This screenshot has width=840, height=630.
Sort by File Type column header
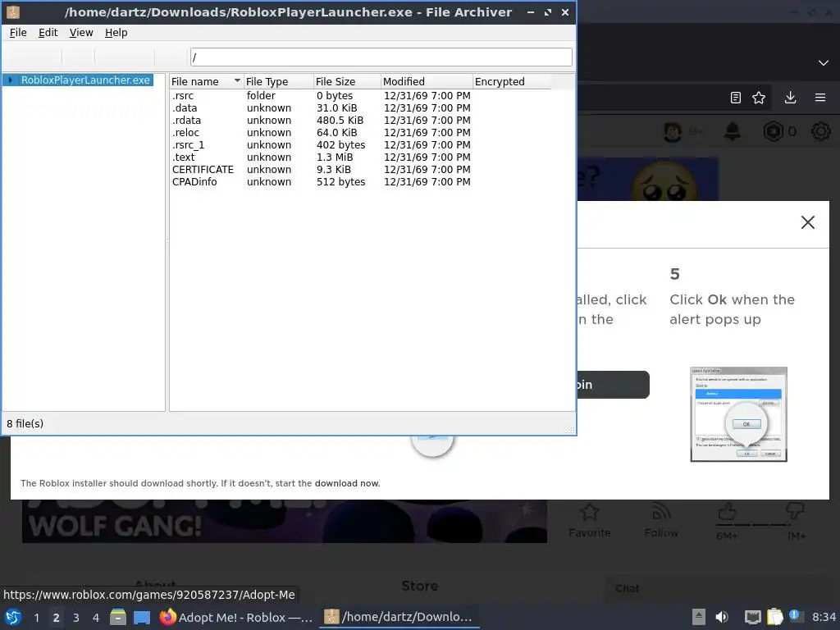pos(279,81)
